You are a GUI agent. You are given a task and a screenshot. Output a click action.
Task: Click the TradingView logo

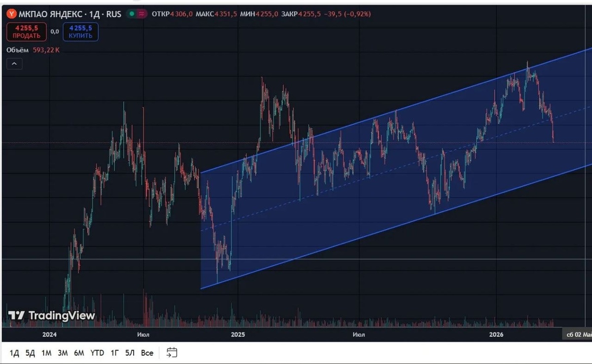pyautogui.click(x=51, y=316)
